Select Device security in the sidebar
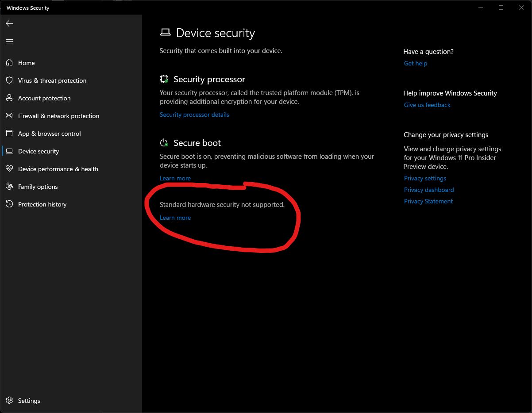The height and width of the screenshot is (413, 532). pos(39,151)
